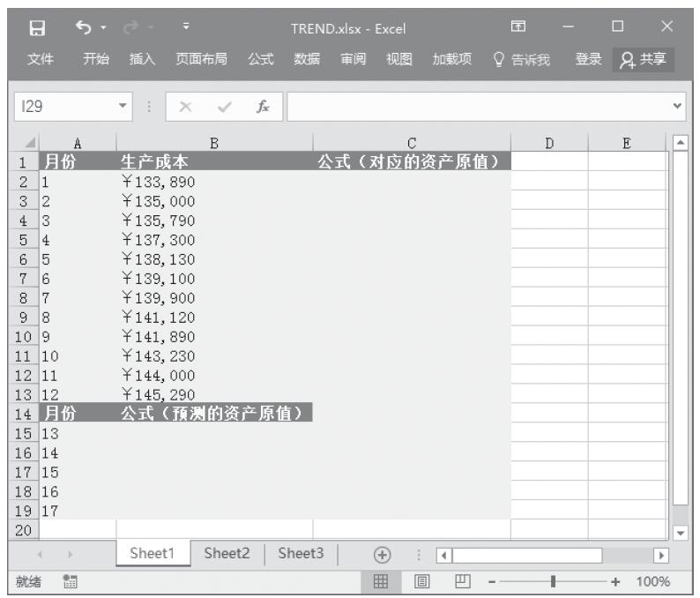Viewport: 700px width, 598px height.
Task: Click the 共享 share button
Action: [x=643, y=59]
